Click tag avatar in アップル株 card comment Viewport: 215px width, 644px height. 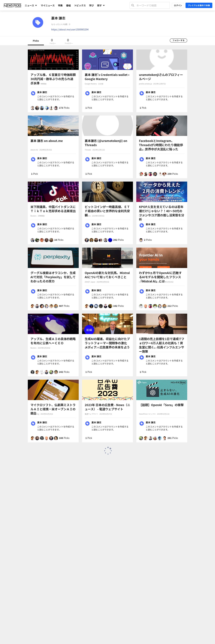click(x=33, y=93)
